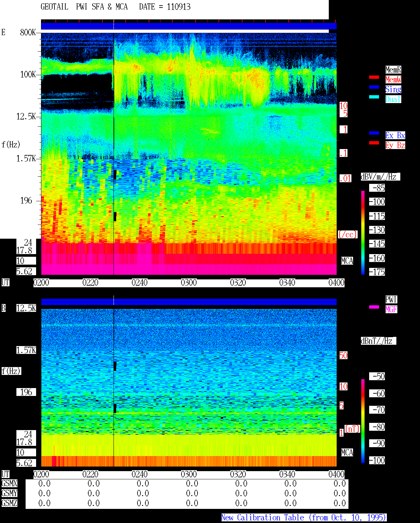
Task: Select the DATE = 110913 text
Action: click(165, 7)
